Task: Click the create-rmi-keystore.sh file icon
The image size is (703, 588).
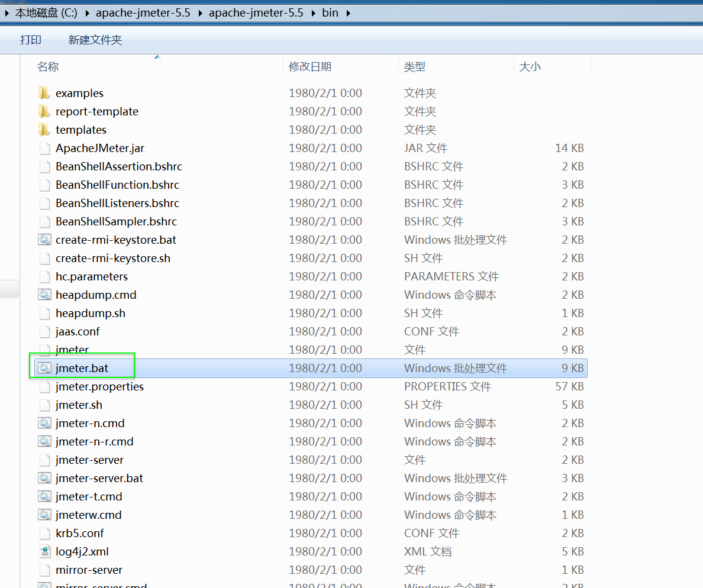Action: coord(44,258)
